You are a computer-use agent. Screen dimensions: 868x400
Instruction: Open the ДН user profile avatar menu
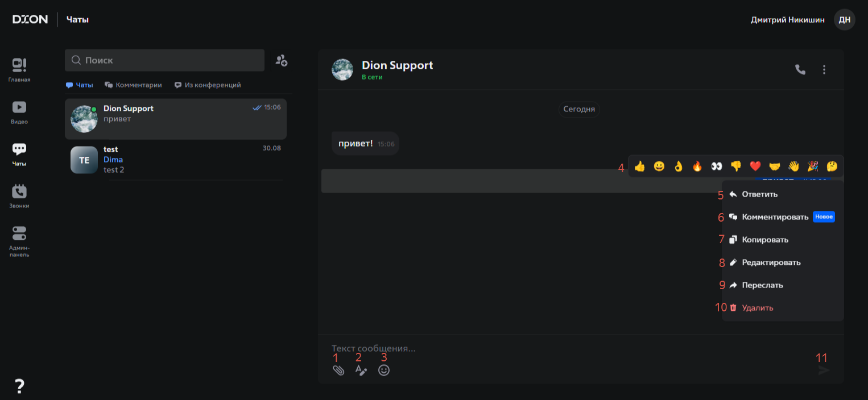[x=845, y=20]
